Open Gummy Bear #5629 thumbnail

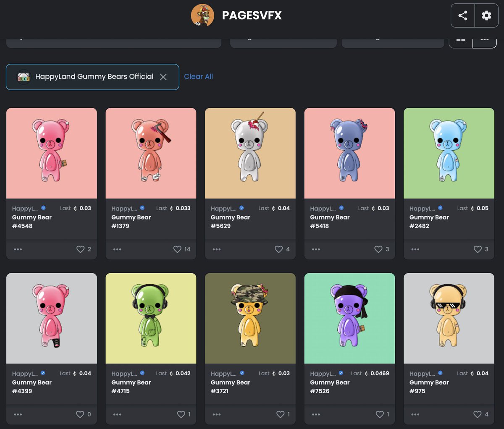click(250, 153)
